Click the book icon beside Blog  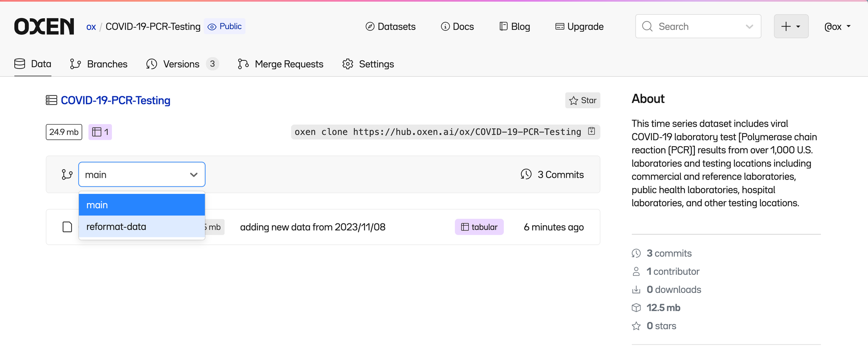click(x=503, y=26)
